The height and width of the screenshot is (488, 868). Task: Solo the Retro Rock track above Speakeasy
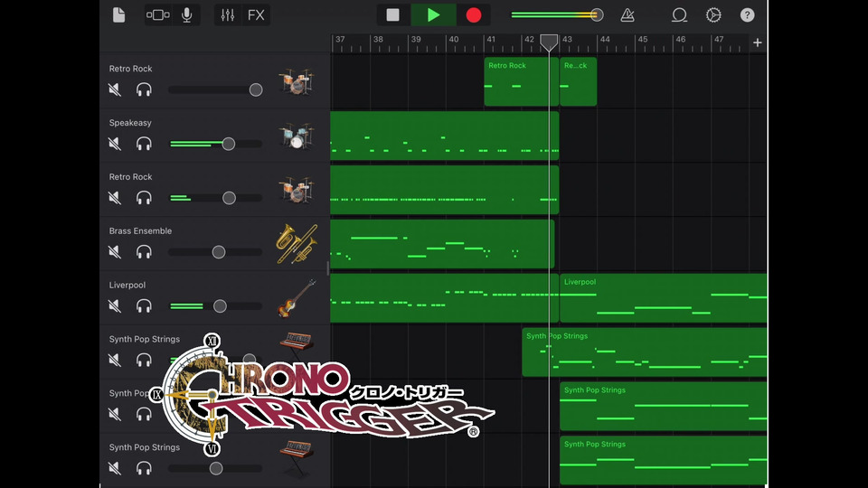pos(144,89)
